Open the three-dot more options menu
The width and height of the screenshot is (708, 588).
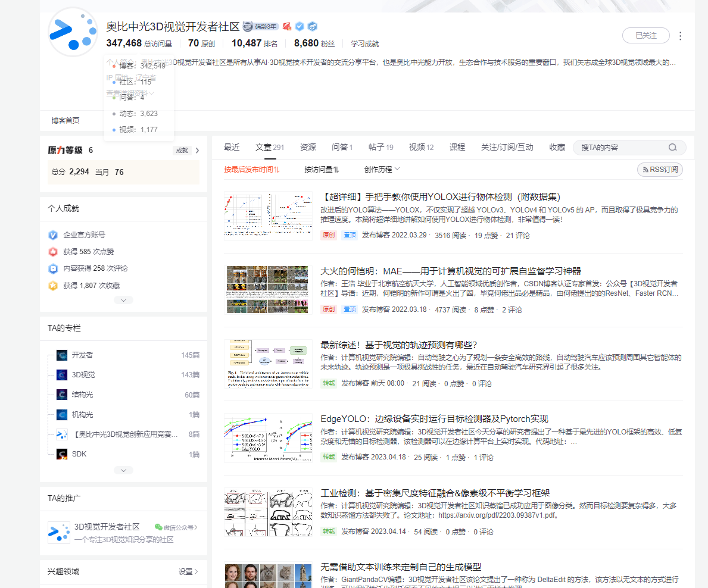tap(680, 36)
